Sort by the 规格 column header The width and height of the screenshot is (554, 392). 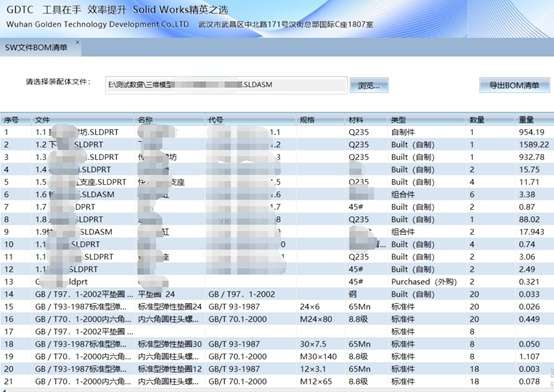point(307,120)
